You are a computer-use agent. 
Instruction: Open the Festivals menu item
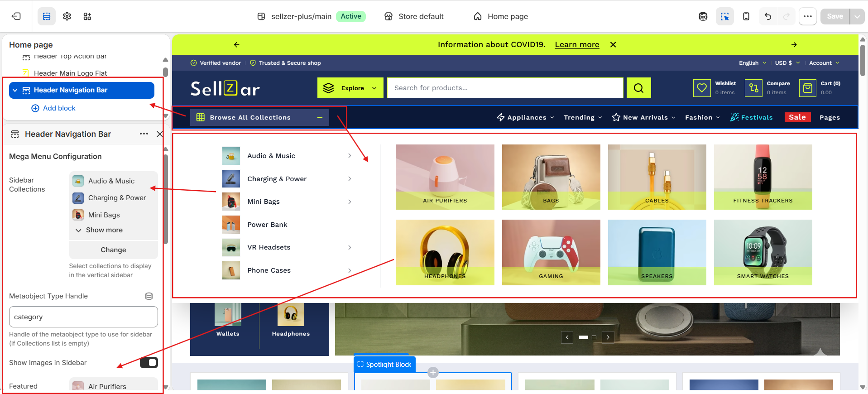[752, 117]
